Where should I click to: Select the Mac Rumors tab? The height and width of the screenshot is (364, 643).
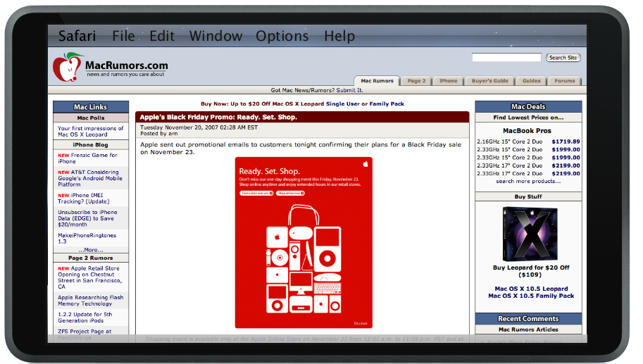pos(377,81)
